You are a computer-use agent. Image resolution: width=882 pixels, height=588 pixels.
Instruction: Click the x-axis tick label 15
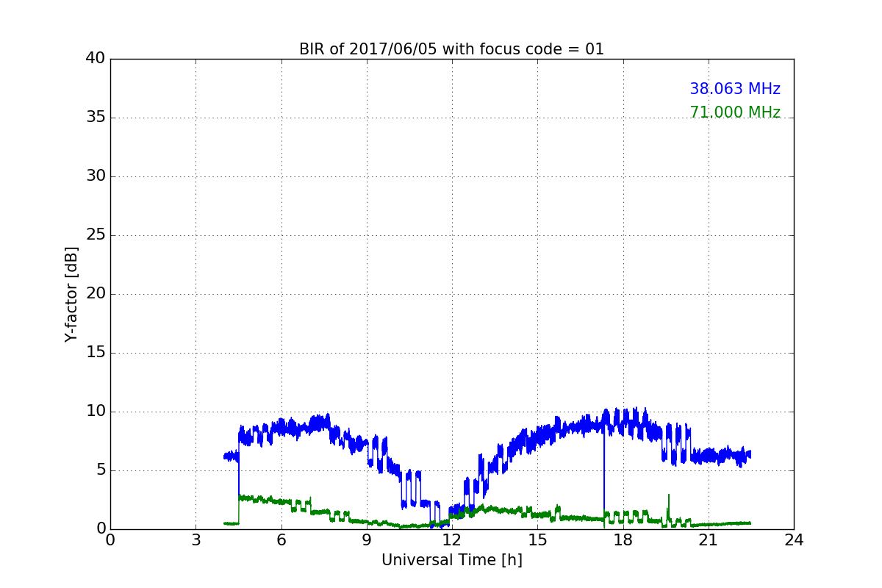point(537,540)
